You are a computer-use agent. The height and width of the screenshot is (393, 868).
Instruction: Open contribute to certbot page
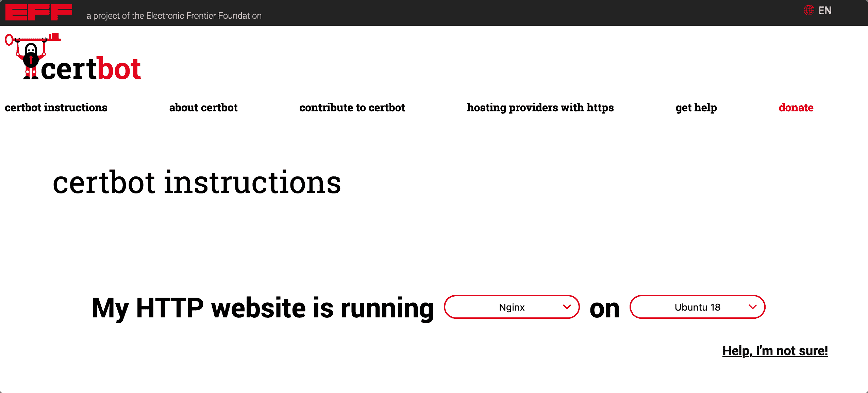point(352,108)
